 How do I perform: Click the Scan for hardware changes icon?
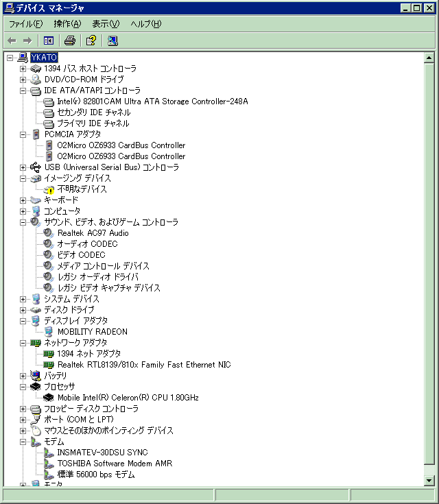112,40
